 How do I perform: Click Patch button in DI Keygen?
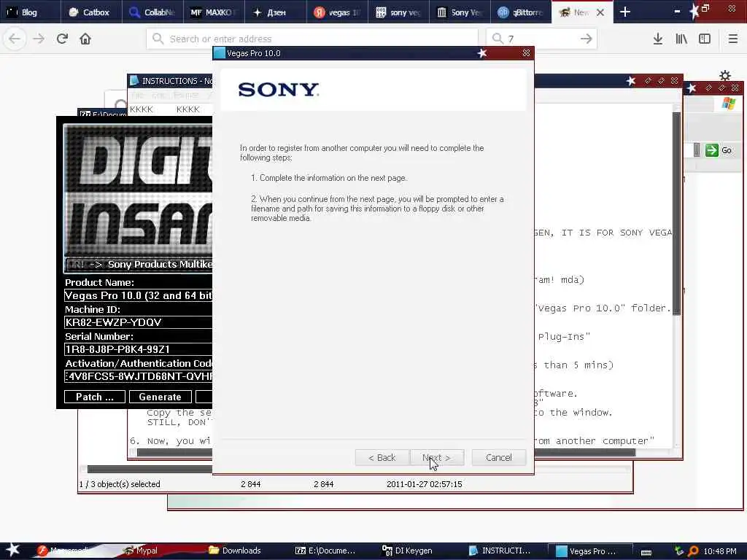tap(95, 397)
